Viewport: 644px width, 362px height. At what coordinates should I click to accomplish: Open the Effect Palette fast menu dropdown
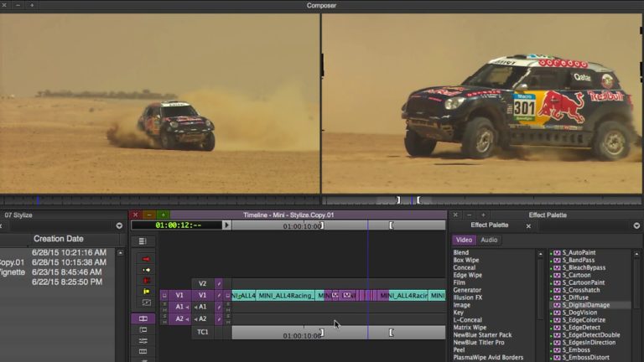[x=638, y=226]
